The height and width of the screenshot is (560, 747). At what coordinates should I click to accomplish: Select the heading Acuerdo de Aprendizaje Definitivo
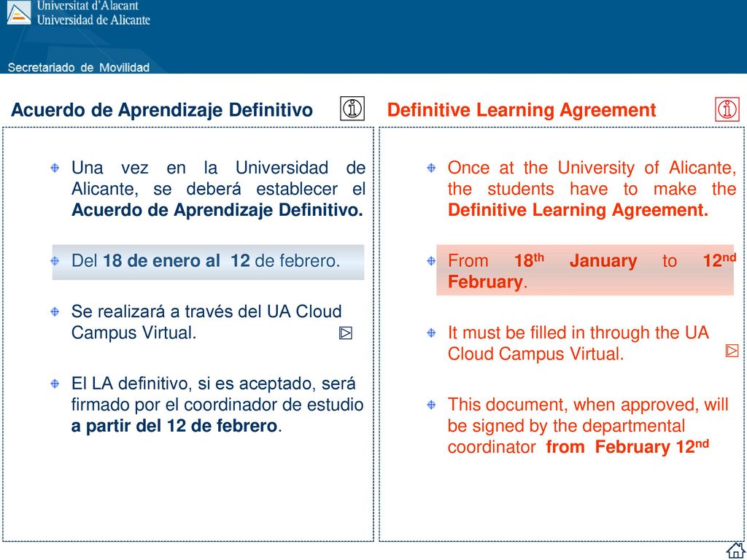pyautogui.click(x=161, y=110)
